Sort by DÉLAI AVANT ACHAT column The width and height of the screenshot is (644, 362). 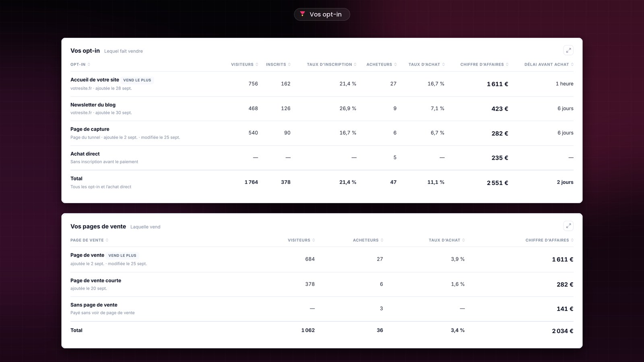(x=549, y=64)
